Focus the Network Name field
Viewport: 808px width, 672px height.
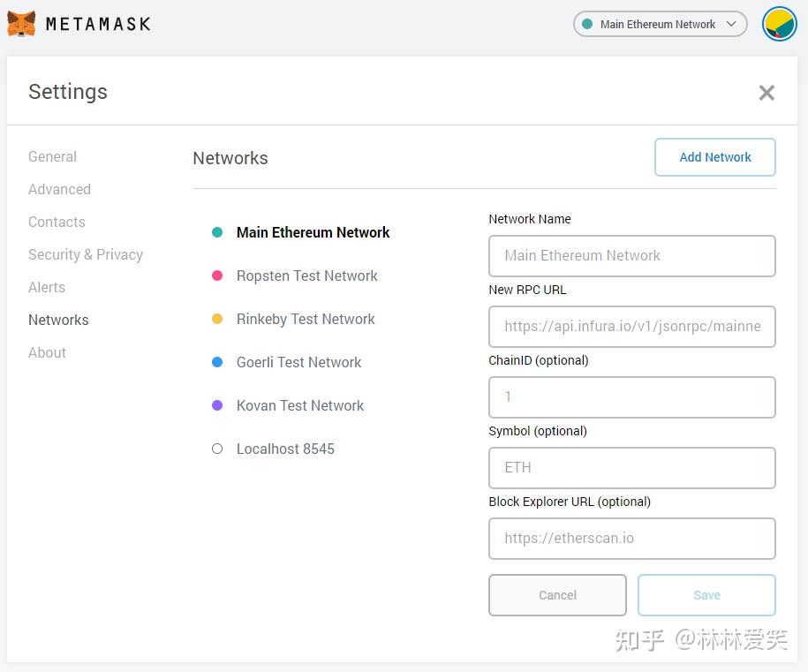point(631,256)
